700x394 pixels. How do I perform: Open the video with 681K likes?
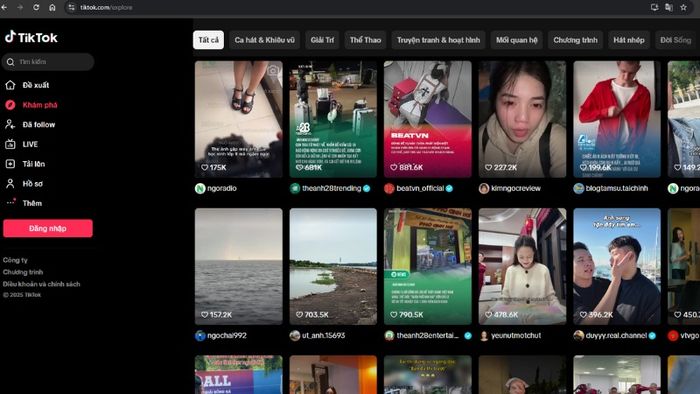click(333, 119)
